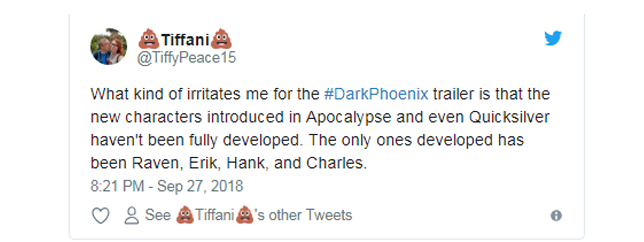Screen dimensions: 644x242
Task: Like the tweet with the heart icon
Action: click(101, 215)
